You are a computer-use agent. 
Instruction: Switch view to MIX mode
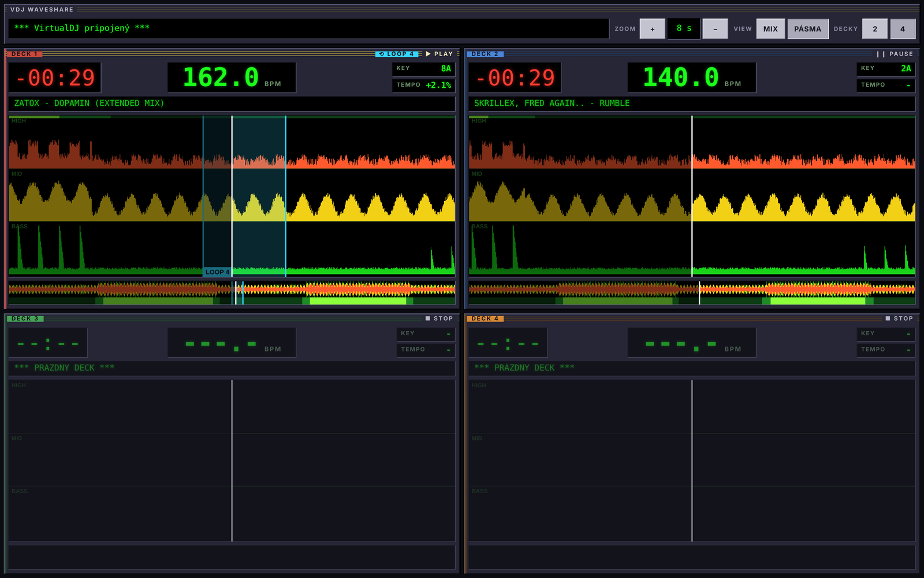pyautogui.click(x=770, y=29)
